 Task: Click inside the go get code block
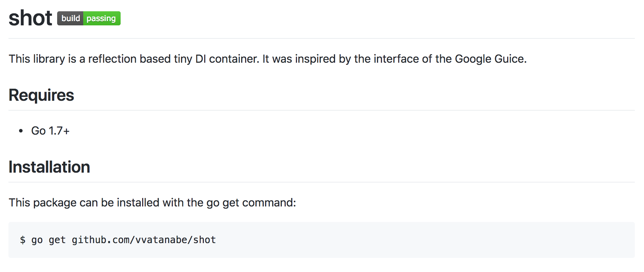tap(322, 240)
